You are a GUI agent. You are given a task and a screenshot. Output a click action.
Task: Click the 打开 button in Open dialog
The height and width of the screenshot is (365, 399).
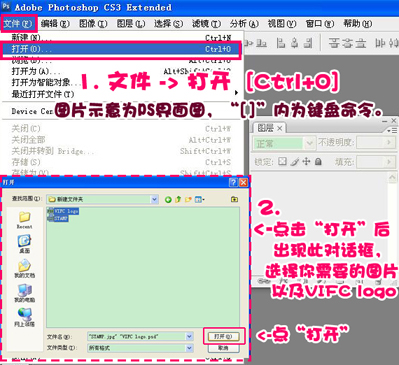pos(223,336)
